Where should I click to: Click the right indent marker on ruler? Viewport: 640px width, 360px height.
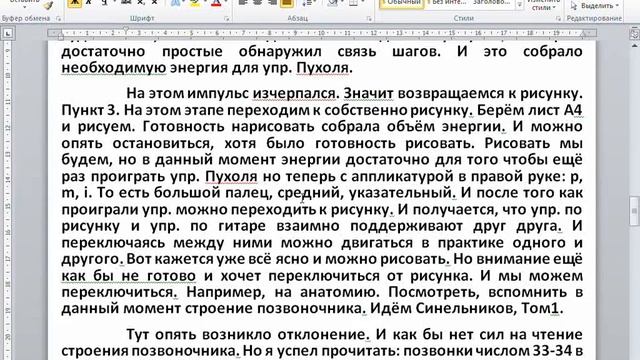tap(583, 34)
